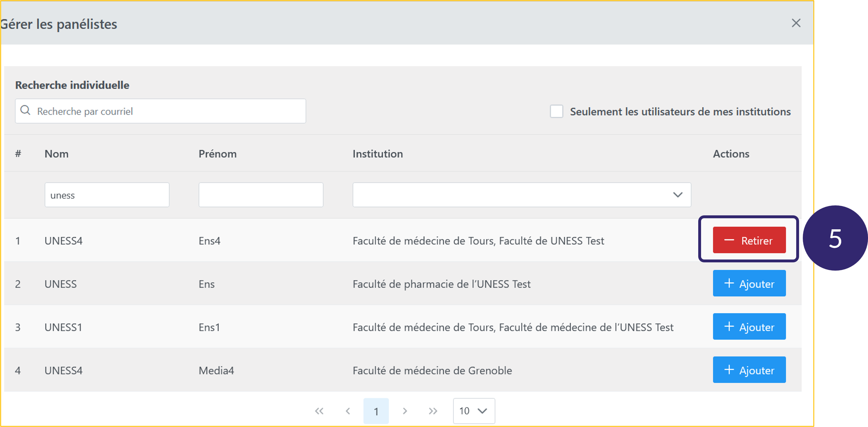This screenshot has width=868, height=427.
Task: Open rows per page dropdown showing 10
Action: point(473,411)
